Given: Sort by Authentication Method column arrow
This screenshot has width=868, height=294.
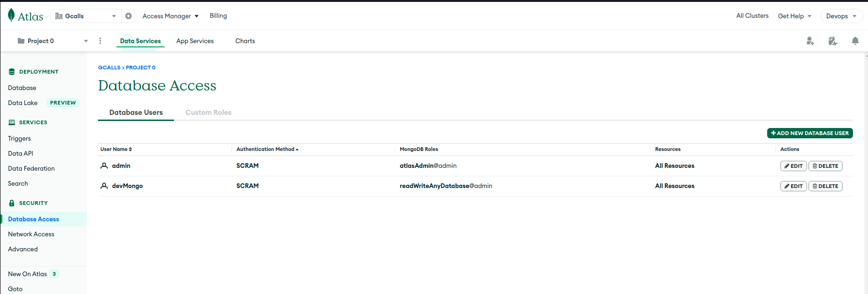Looking at the screenshot, I should pos(297,149).
